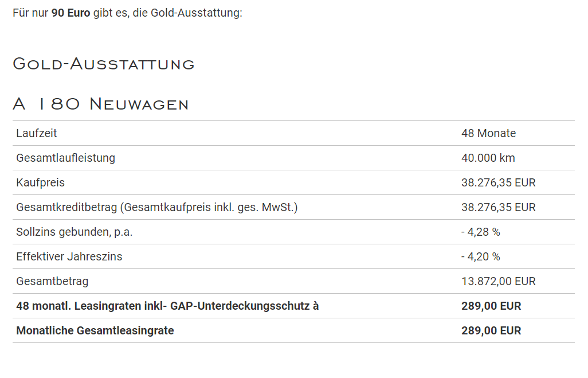588x378 pixels.
Task: Click the Gesamtkreditbetrag row label
Action: [x=157, y=207]
